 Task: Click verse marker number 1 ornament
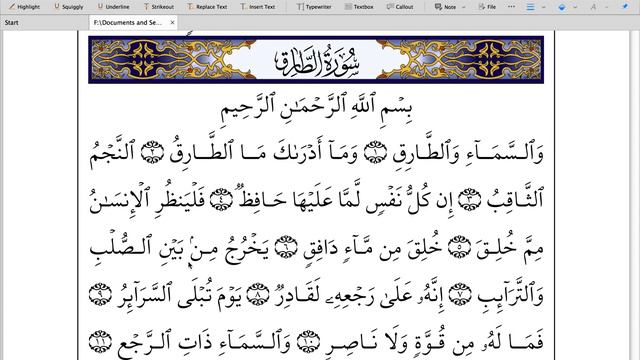coord(375,153)
